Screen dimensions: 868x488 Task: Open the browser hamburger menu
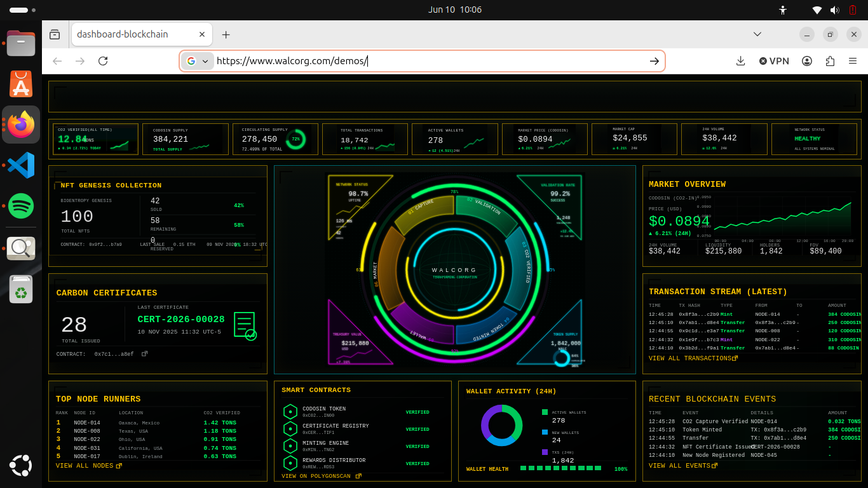click(x=853, y=61)
